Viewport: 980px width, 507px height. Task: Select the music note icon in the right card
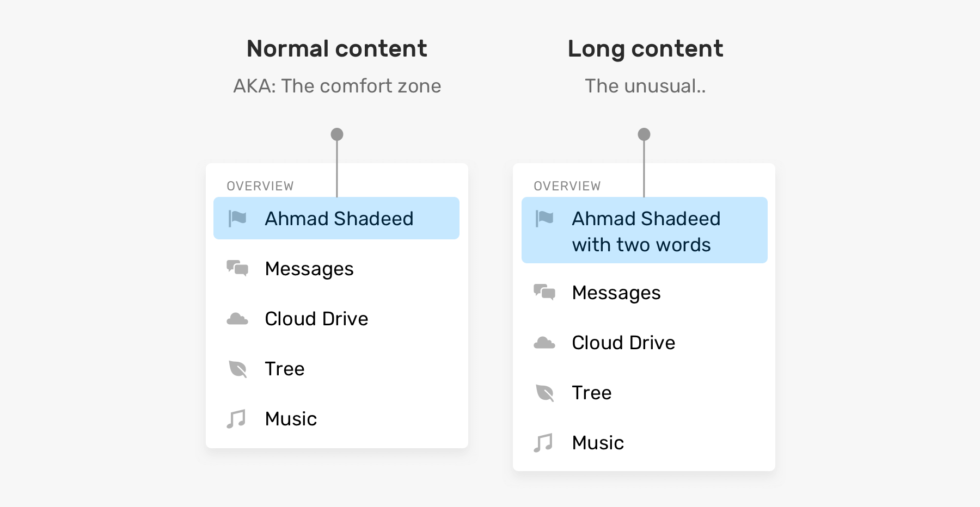coord(544,442)
